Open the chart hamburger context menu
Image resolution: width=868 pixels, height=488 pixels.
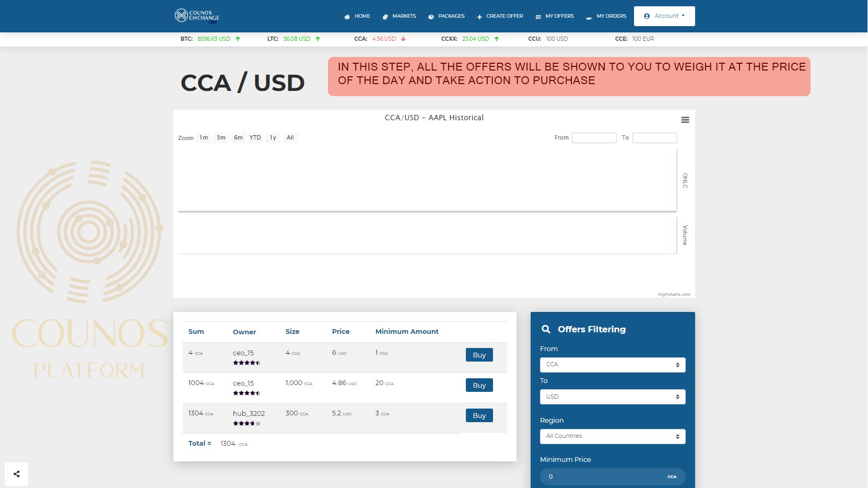tap(685, 120)
